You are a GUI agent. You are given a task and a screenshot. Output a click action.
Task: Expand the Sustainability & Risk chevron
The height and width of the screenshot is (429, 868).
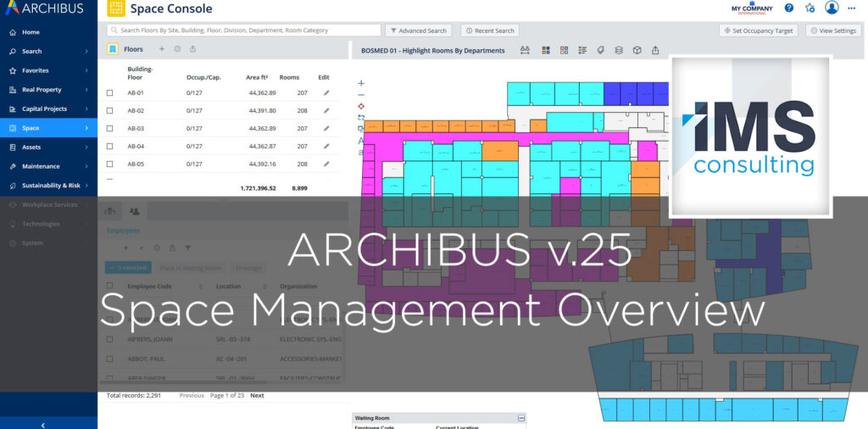[x=86, y=186]
